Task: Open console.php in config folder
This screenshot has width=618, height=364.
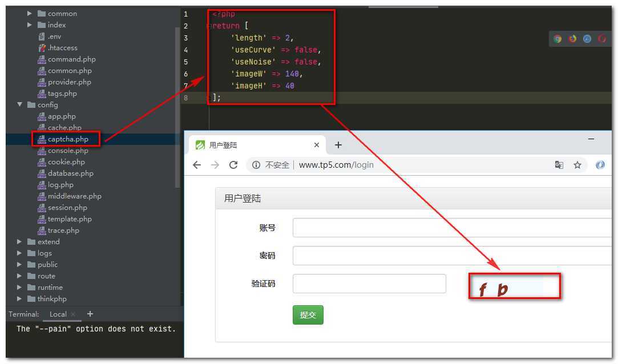Action: point(68,151)
